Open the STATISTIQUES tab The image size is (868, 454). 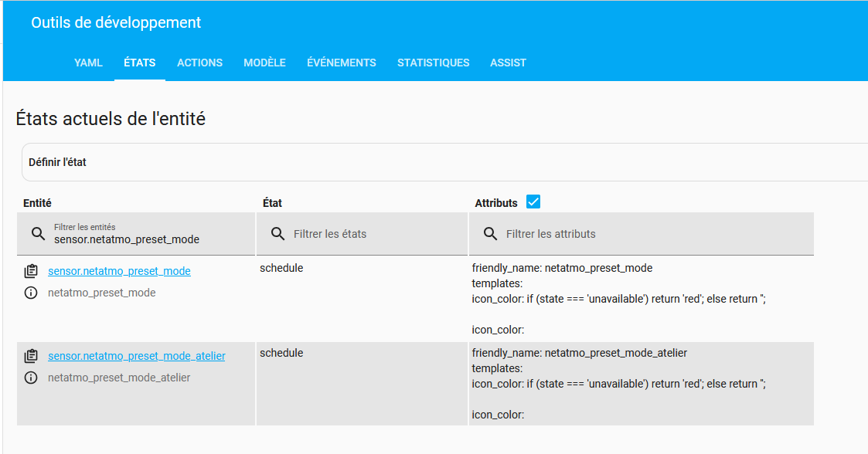(x=433, y=63)
